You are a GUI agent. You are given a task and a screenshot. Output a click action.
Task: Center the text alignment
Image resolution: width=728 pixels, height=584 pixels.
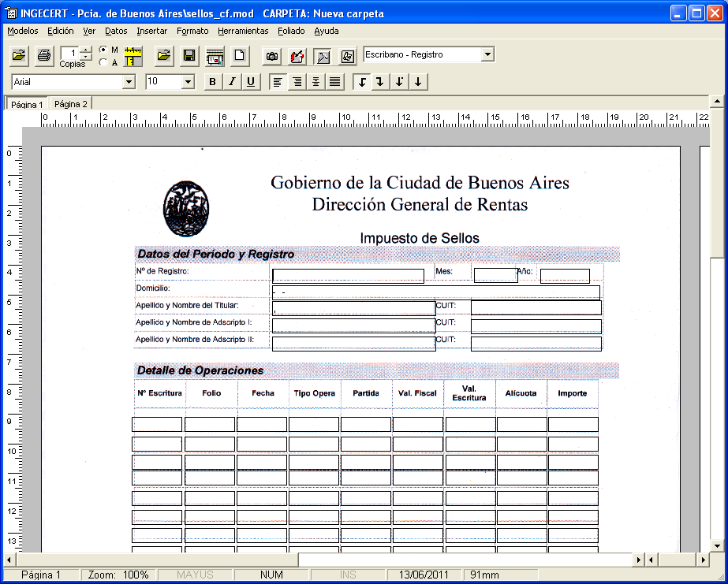click(x=315, y=82)
